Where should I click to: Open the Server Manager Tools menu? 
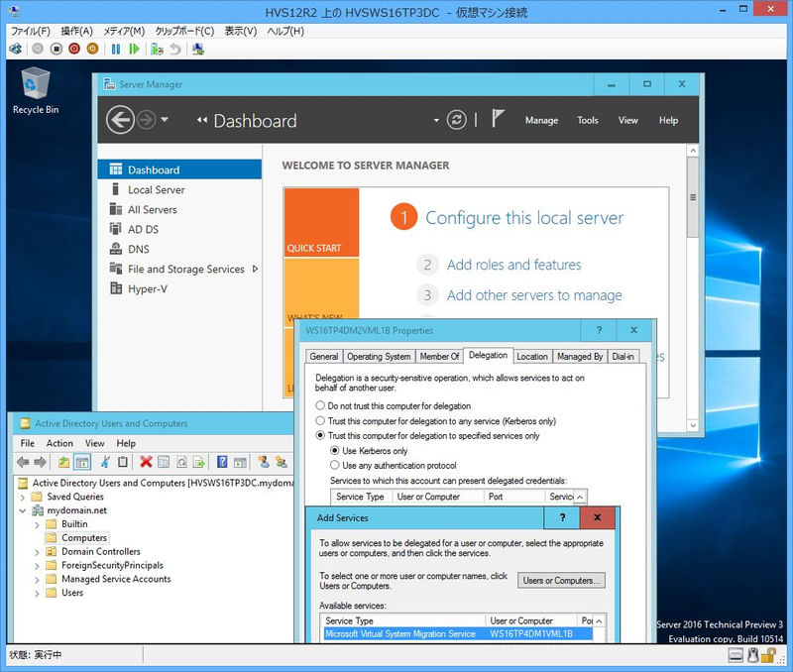(588, 120)
